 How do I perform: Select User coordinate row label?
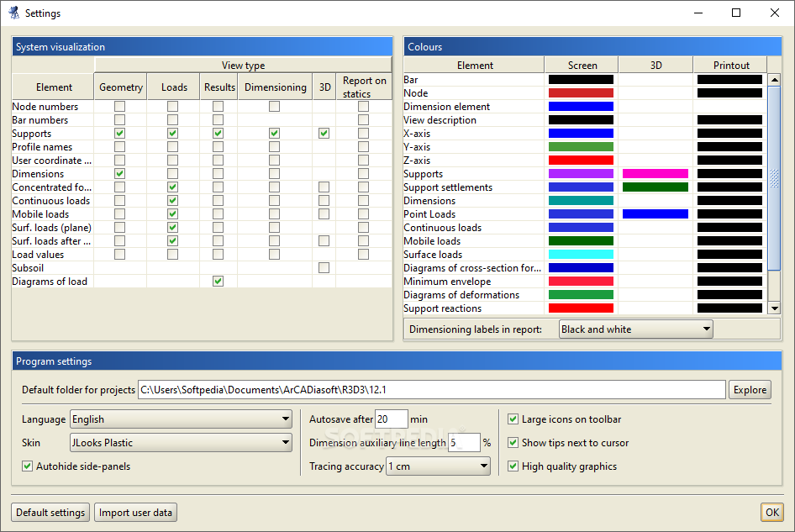click(x=52, y=161)
